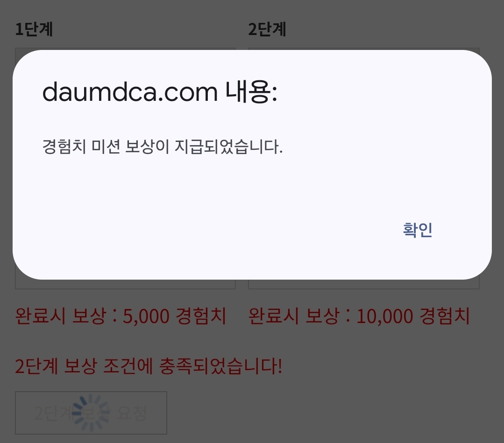Confirm the alert with the 확인 button
This screenshot has width=504, height=443.
click(x=417, y=230)
